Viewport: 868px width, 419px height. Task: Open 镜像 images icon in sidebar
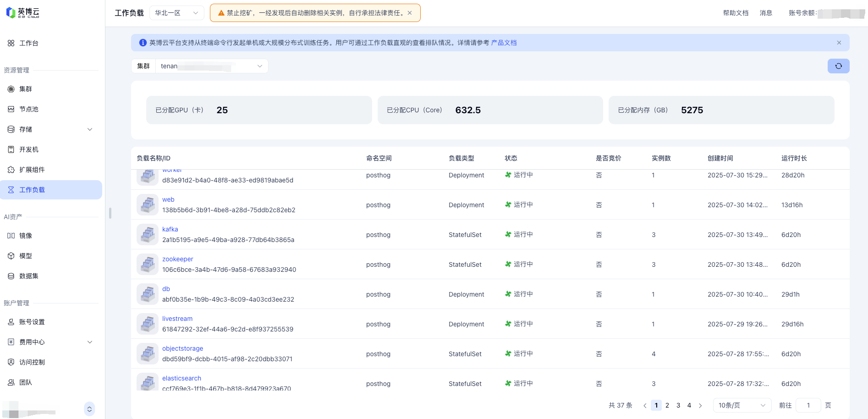[x=11, y=236]
